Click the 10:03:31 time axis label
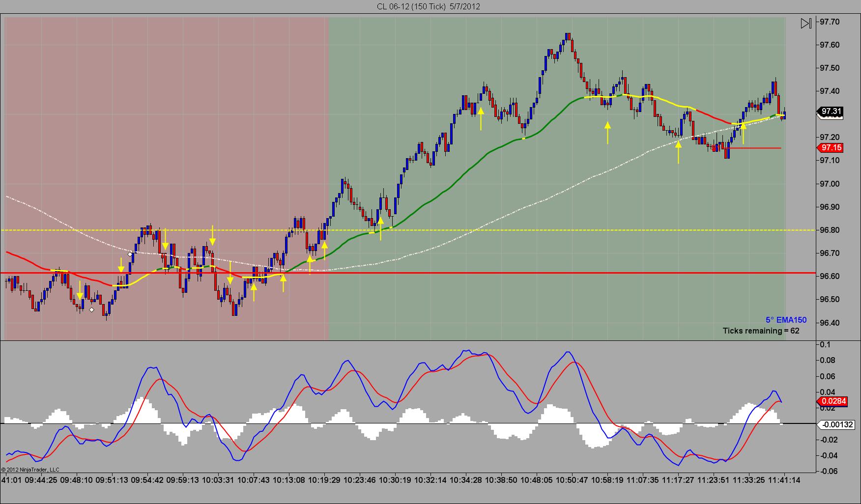861x504 pixels. click(x=218, y=479)
